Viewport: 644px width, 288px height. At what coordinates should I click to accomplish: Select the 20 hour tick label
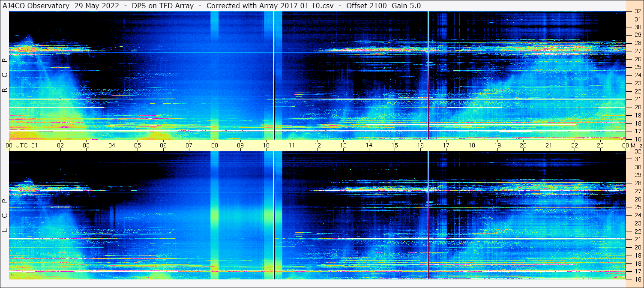click(x=523, y=145)
